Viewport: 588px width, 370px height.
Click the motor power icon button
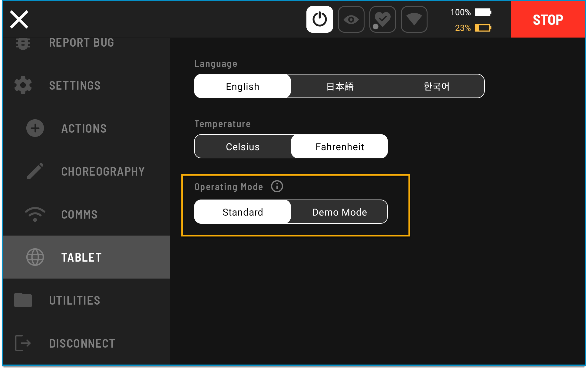click(319, 19)
